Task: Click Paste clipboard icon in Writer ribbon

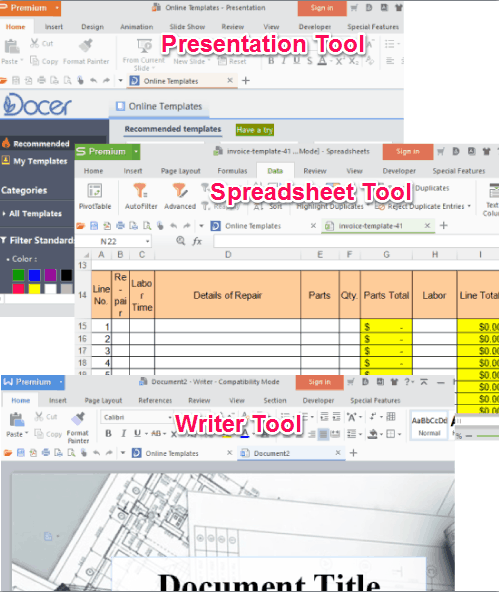Action: (16, 419)
